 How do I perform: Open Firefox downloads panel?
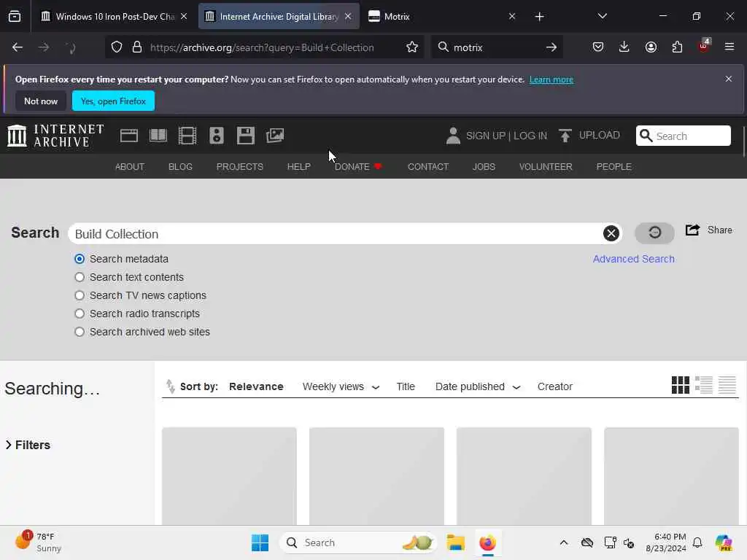tap(624, 47)
